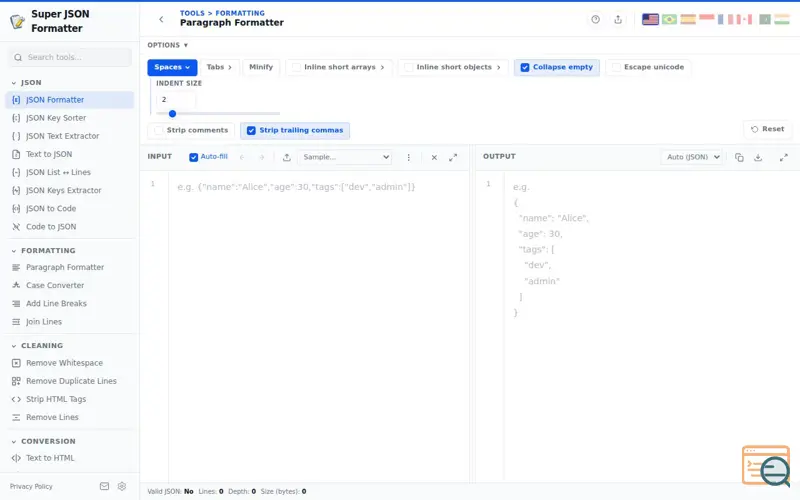Focus the Search tools field
The width and height of the screenshot is (800, 500).
pyautogui.click(x=70, y=57)
